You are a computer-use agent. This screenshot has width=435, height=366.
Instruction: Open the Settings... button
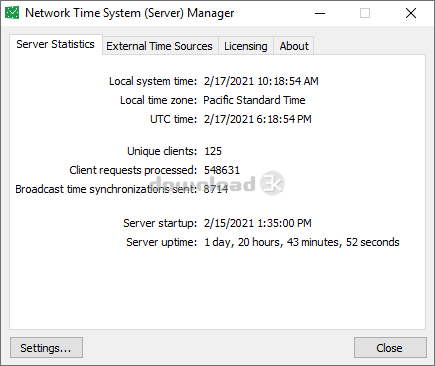[46, 348]
